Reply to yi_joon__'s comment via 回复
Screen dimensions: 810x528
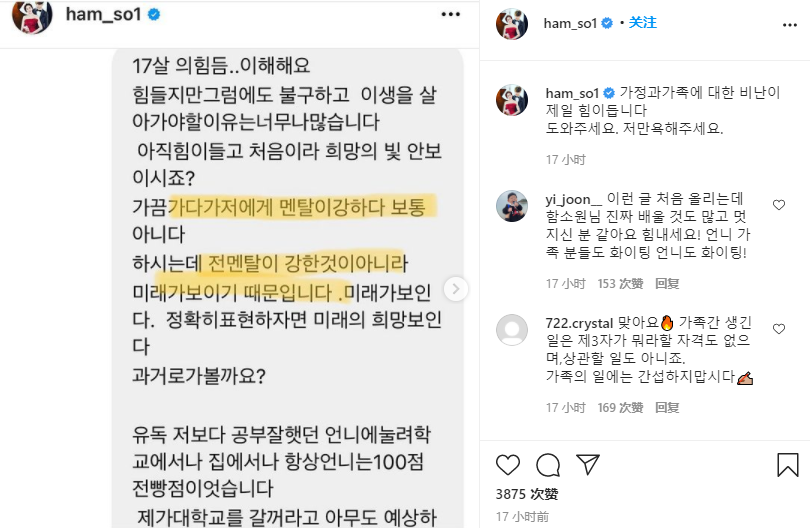(667, 284)
